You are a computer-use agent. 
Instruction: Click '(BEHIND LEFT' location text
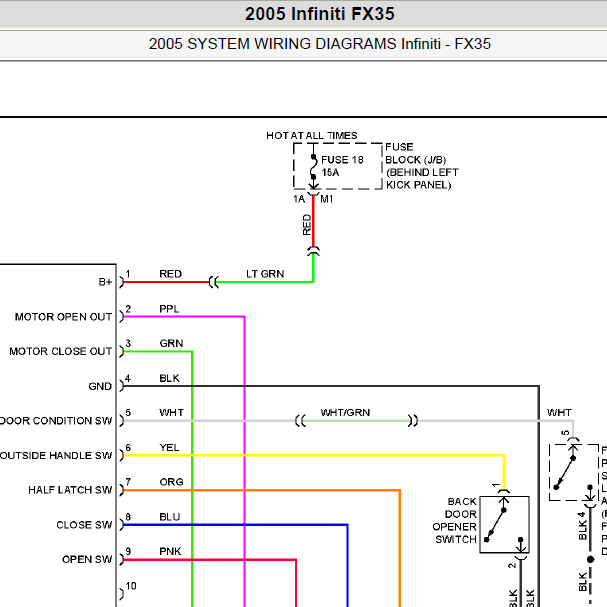422,172
